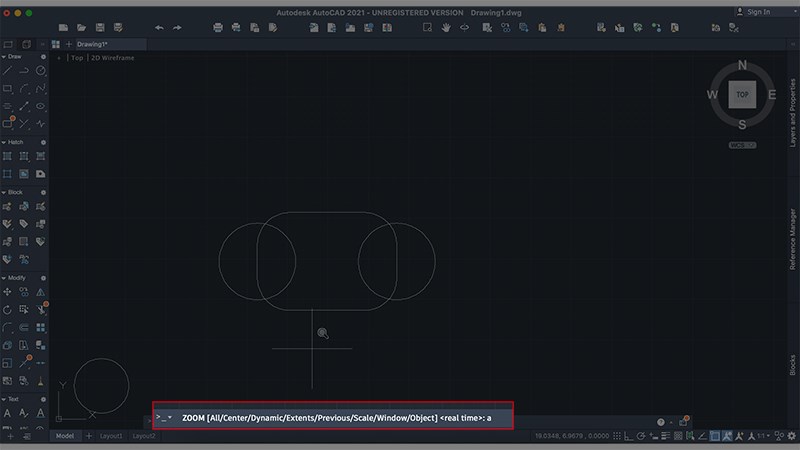Click the New drawing icon in top toolbar

63,28
